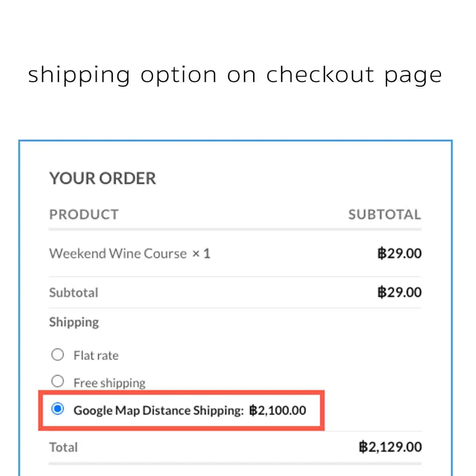Image resolution: width=476 pixels, height=476 pixels.
Task: Click the YOUR ORDER heading
Action: click(102, 178)
